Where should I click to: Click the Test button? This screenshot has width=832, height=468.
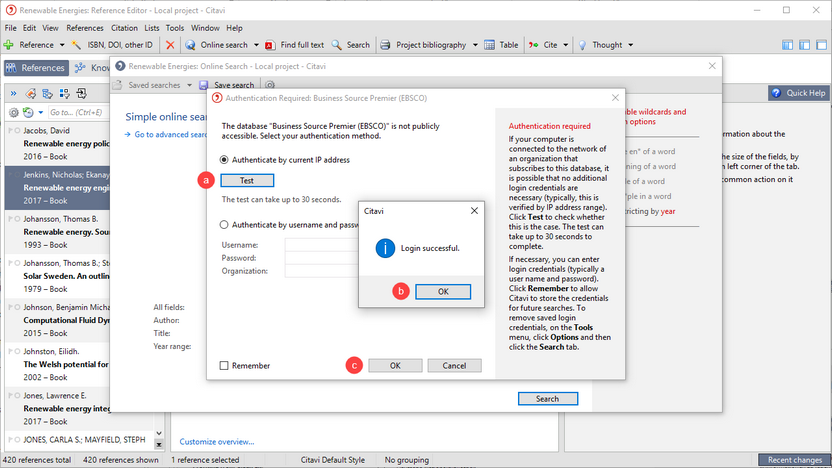click(x=247, y=180)
